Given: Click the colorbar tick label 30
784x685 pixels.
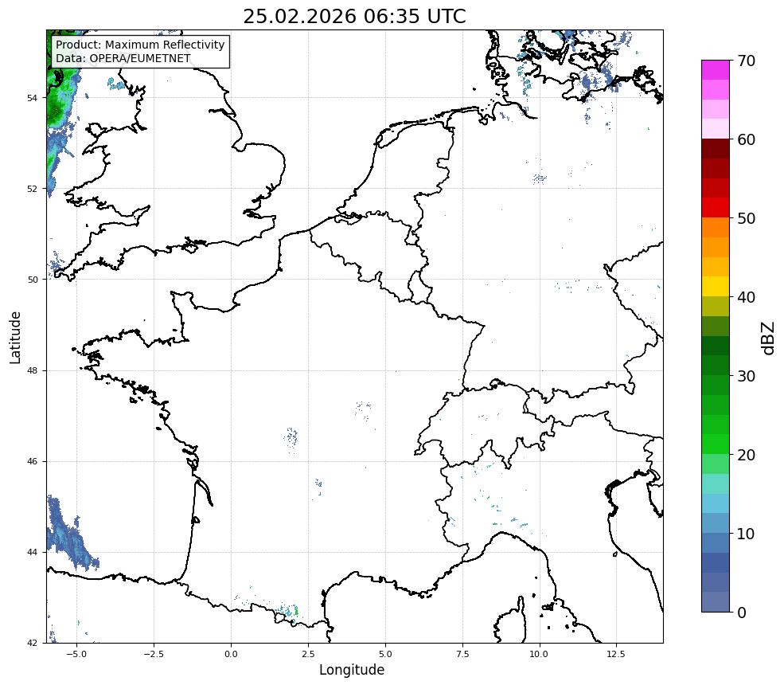Looking at the screenshot, I should [x=746, y=376].
